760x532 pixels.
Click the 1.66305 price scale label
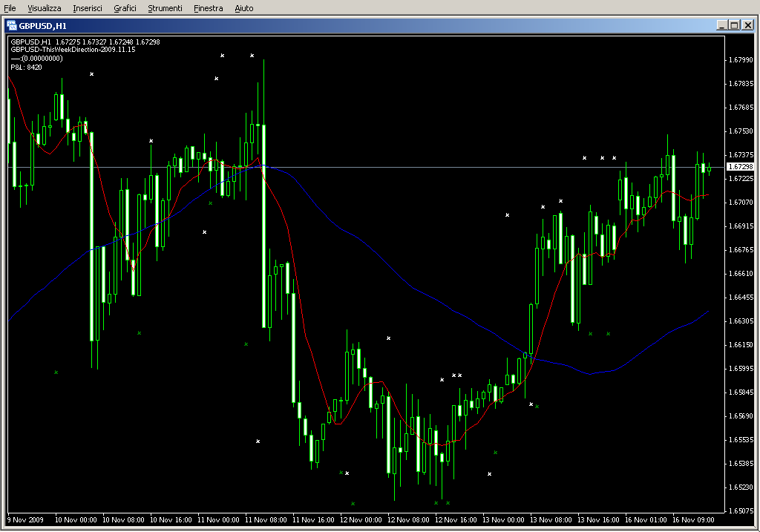[741, 321]
